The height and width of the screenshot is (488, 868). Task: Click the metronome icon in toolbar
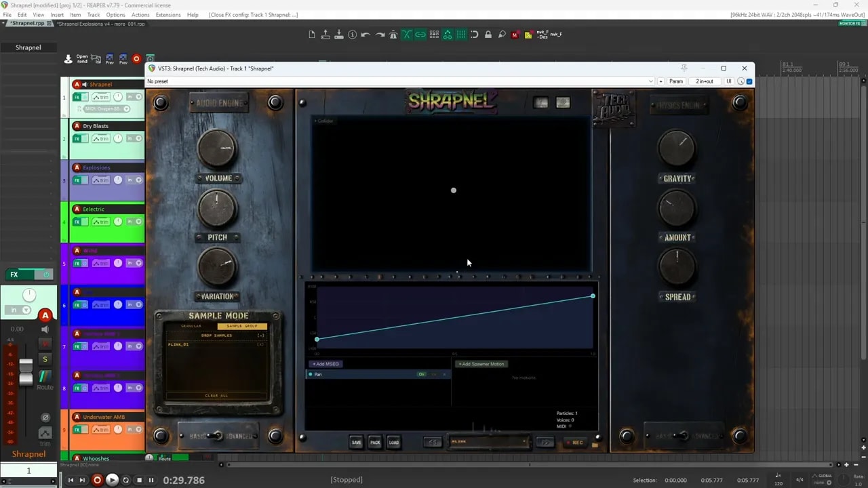(x=393, y=35)
